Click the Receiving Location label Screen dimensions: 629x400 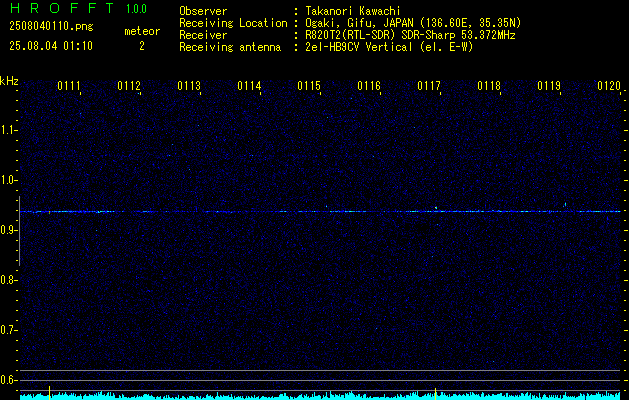coord(233,23)
